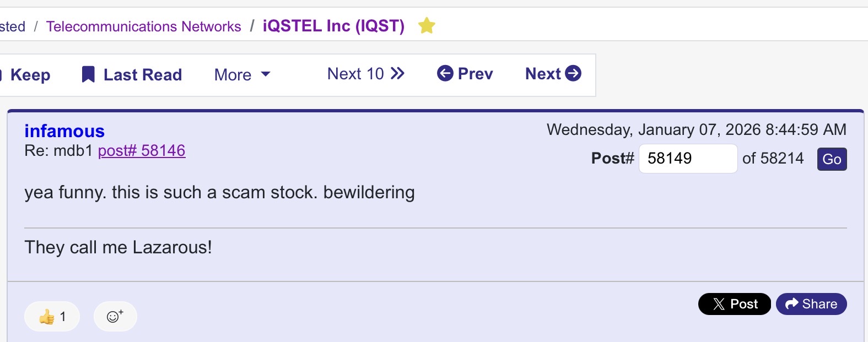This screenshot has height=342, width=868.
Task: Click the share arrow icon
Action: point(792,304)
